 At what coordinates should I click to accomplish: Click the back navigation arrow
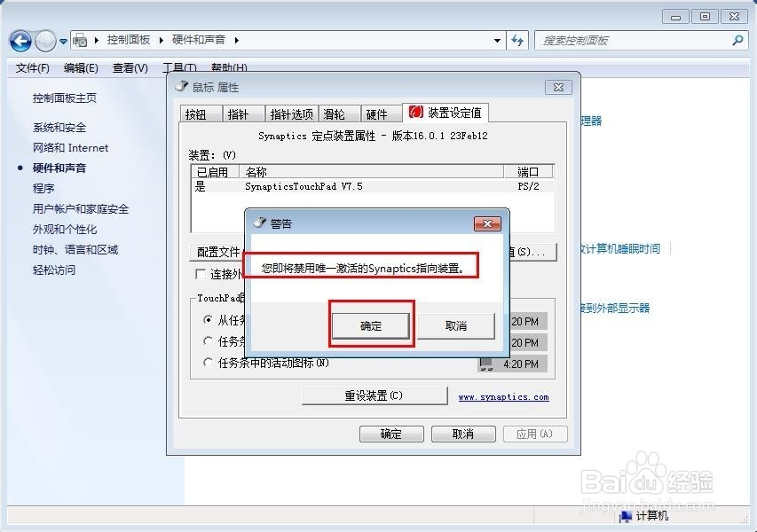tap(20, 41)
